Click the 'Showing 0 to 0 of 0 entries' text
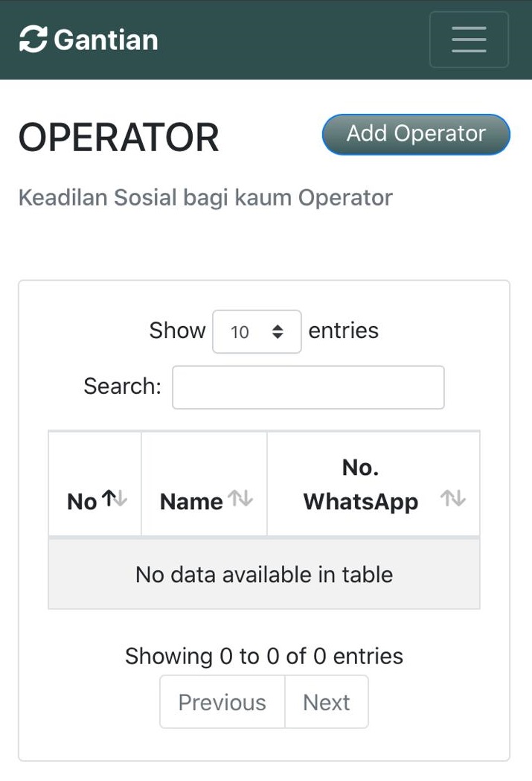The height and width of the screenshot is (781, 532). 264,656
